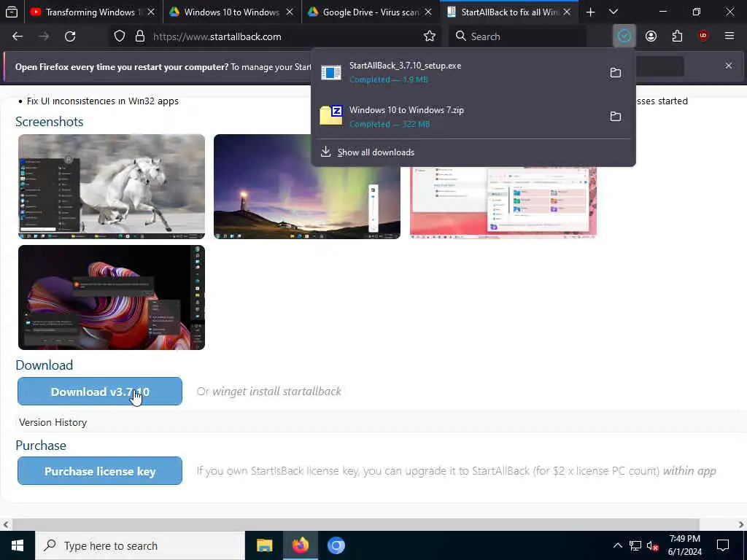
Task: Show hidden system tray icons
Action: (617, 545)
